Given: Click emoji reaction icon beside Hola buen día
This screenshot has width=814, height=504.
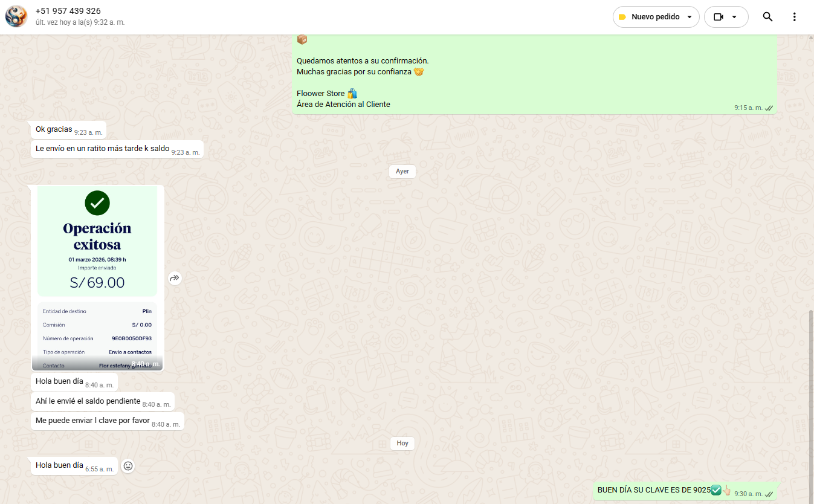Looking at the screenshot, I should (x=128, y=466).
